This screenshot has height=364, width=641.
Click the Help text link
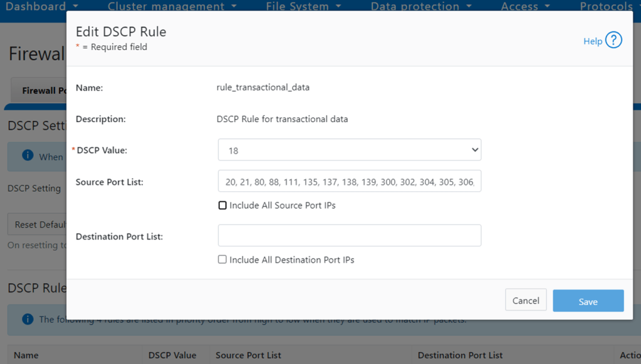point(592,41)
